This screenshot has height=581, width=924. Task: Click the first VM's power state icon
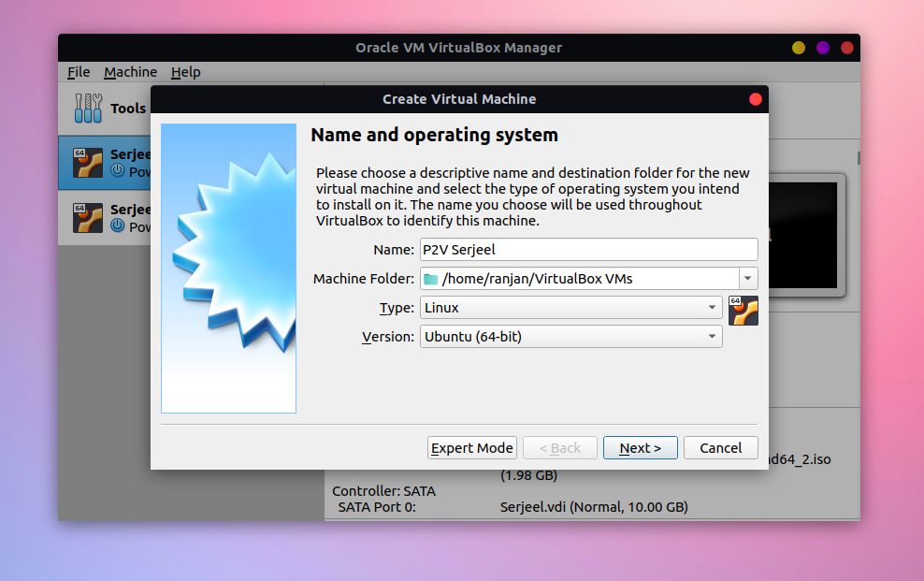pos(118,170)
